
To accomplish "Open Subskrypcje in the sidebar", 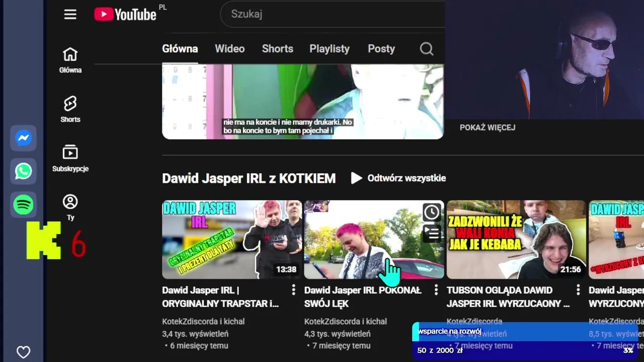I will pyautogui.click(x=70, y=158).
